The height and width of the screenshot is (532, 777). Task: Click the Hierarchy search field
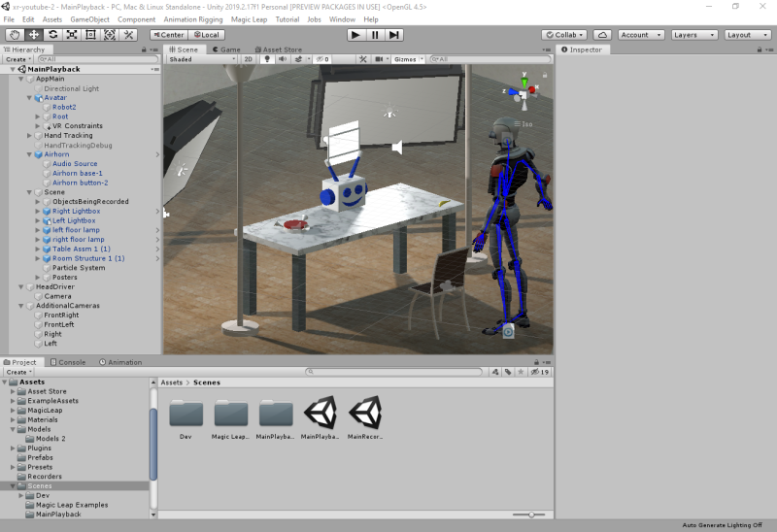click(98, 59)
